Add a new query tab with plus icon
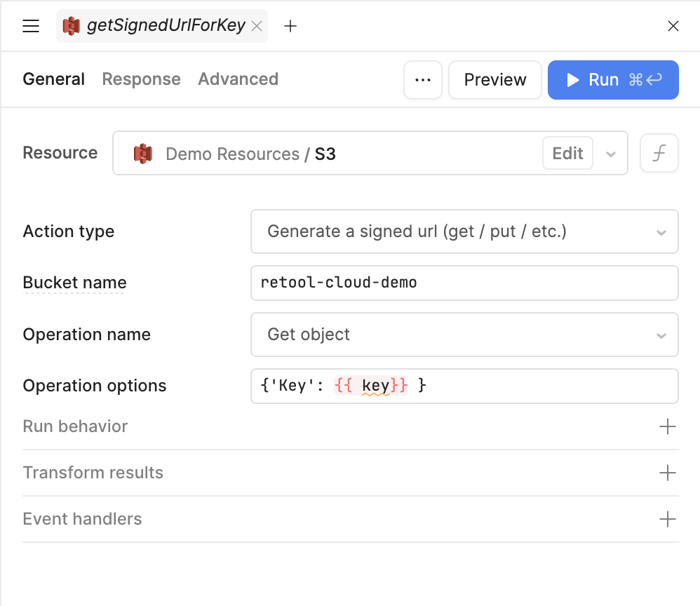700x606 pixels. (x=290, y=27)
